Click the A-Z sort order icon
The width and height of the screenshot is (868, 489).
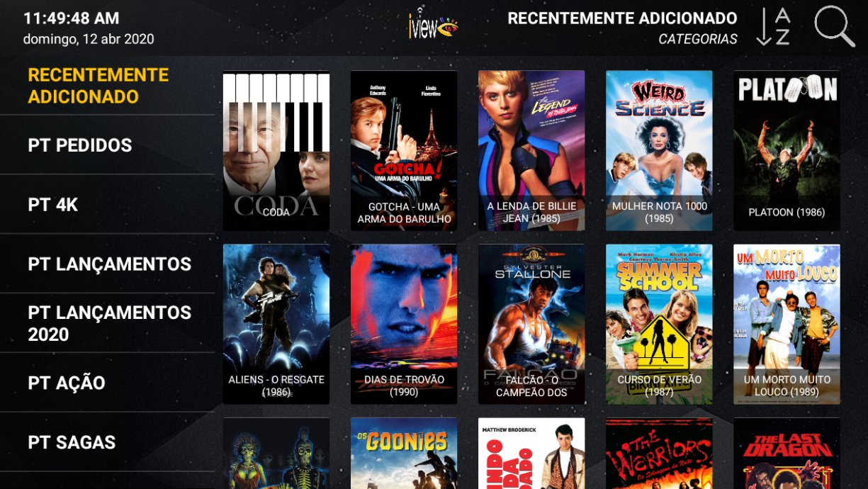pos(773,27)
